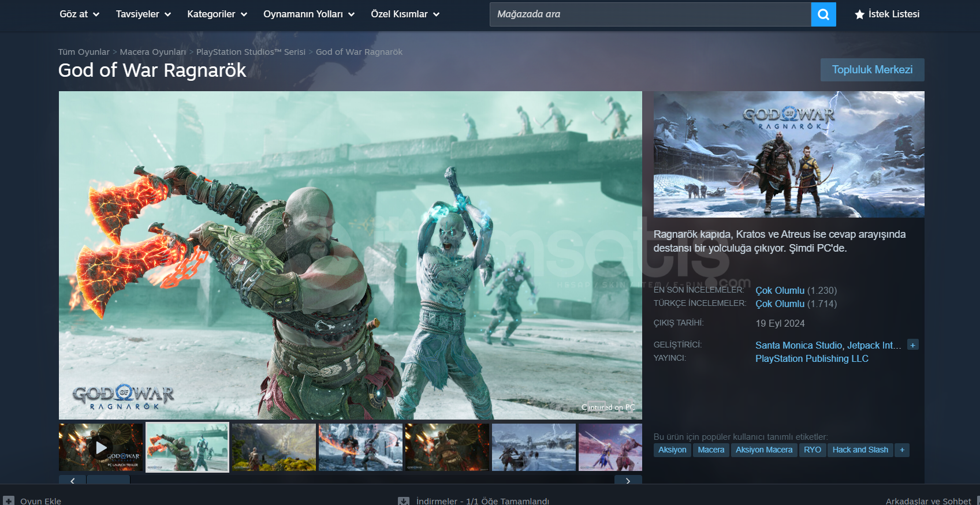
Task: Expand Oynamanın Yolları menu
Action: pos(309,14)
